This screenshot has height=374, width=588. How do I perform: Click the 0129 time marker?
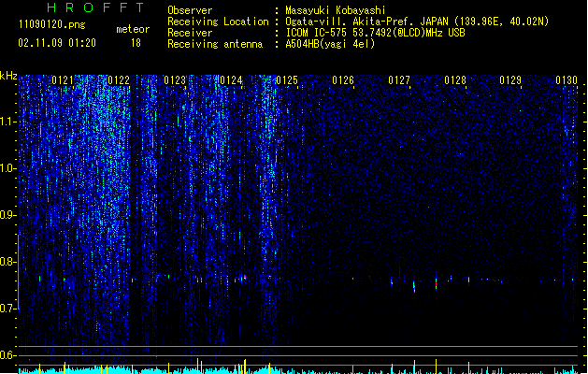(x=510, y=80)
